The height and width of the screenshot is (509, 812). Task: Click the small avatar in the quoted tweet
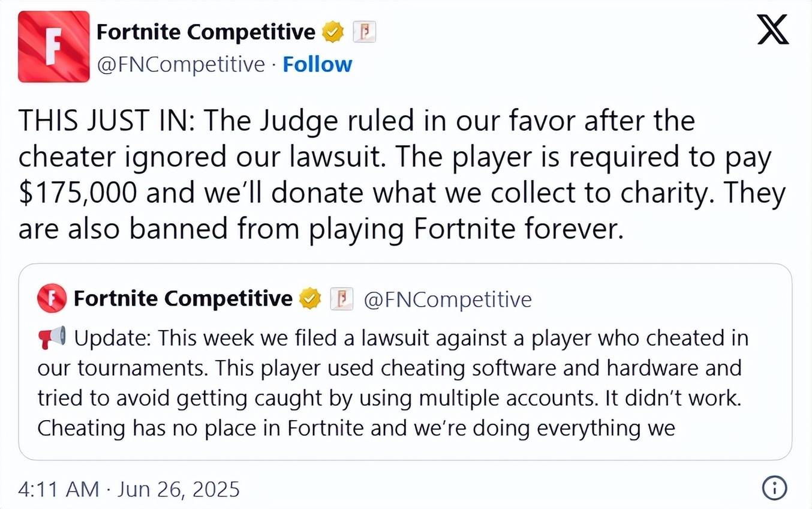click(52, 299)
